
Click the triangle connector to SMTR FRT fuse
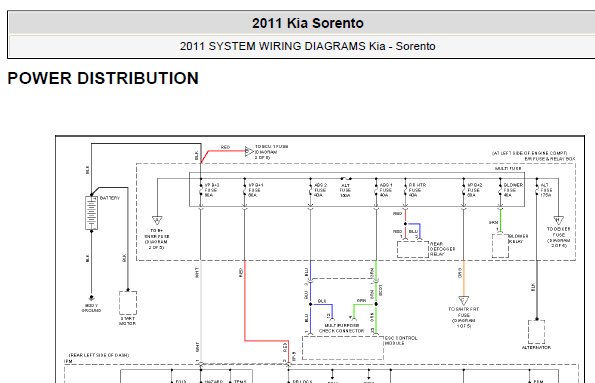464,301
